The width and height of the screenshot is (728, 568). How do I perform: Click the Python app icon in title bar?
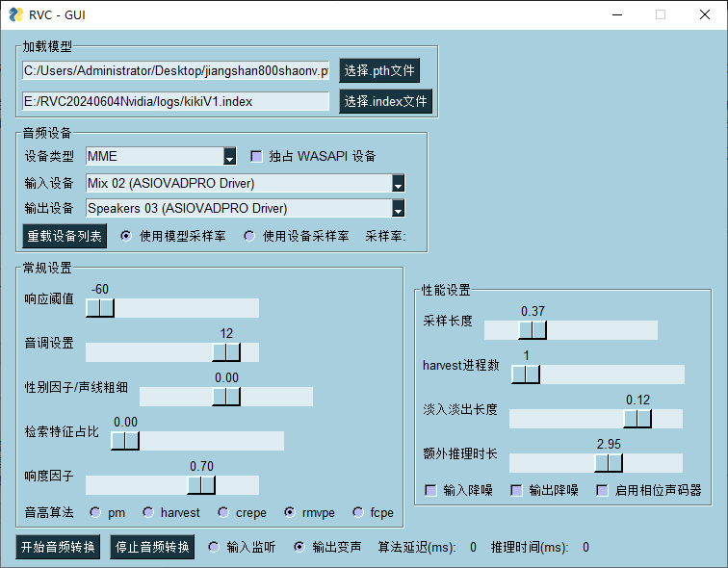(15, 14)
